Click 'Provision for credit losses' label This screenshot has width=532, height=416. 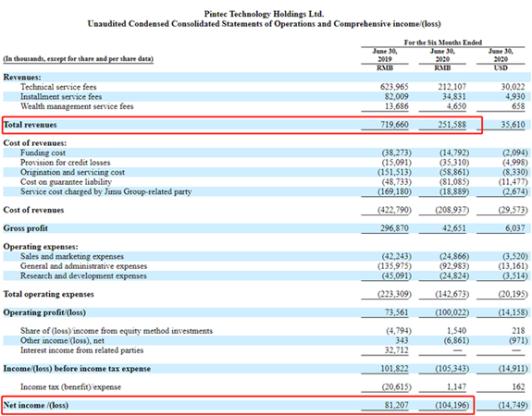click(65, 163)
